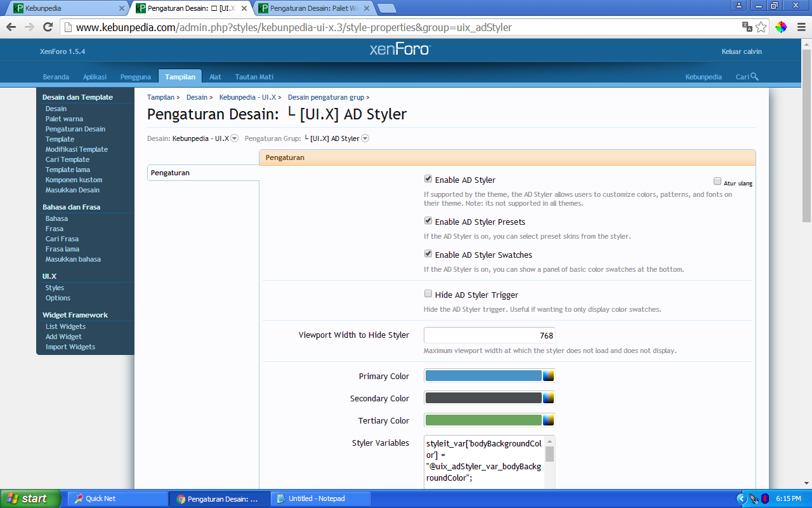Open the Primary Color picker icon
812x508 pixels.
pos(549,376)
